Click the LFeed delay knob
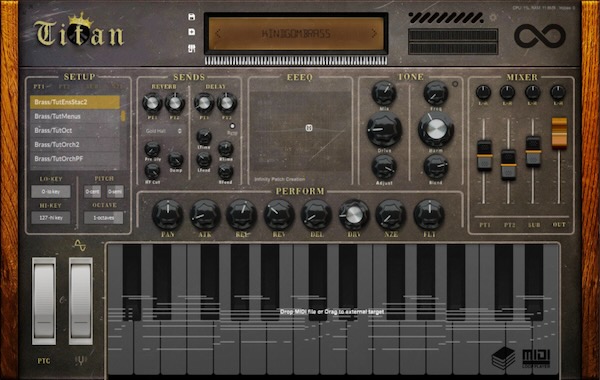The height and width of the screenshot is (380, 600). pos(204,160)
